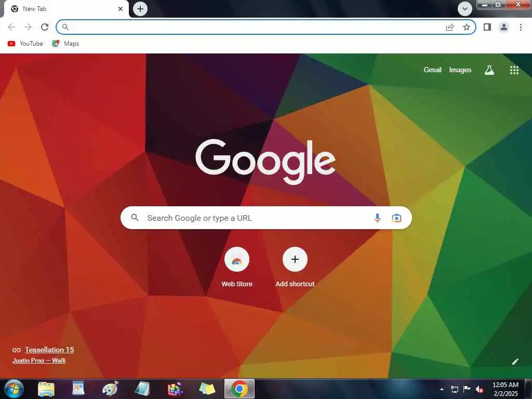This screenshot has width=532, height=399.
Task: Show hidden tray icons arrow
Action: 442,389
